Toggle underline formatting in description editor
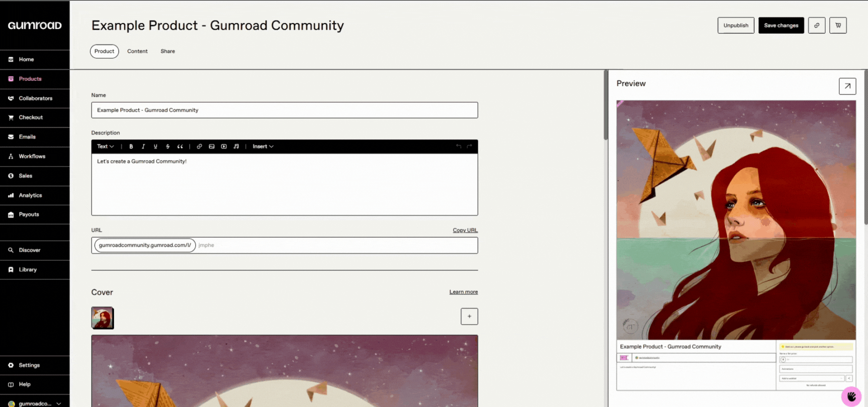The height and width of the screenshot is (407, 868). (x=156, y=147)
